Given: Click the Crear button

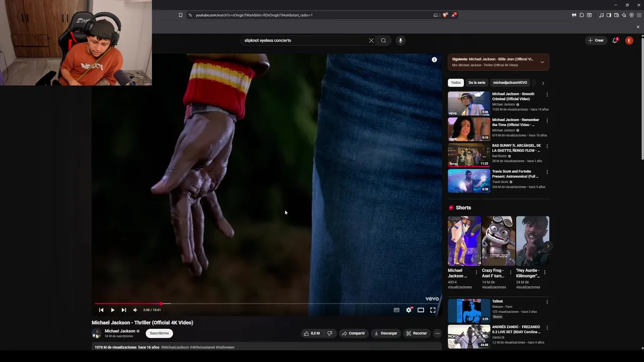Looking at the screenshot, I should tap(596, 40).
